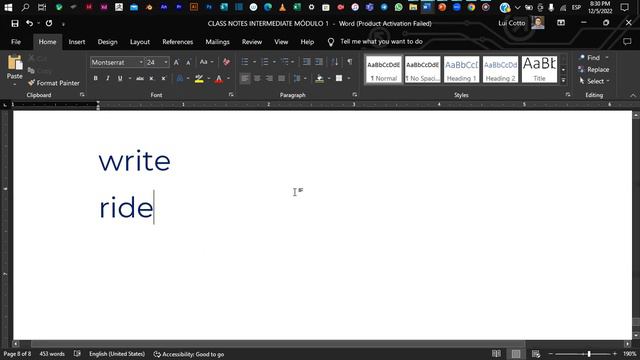Click Accessibility: Good to go status
This screenshot has height=360, width=640.
pos(189,354)
